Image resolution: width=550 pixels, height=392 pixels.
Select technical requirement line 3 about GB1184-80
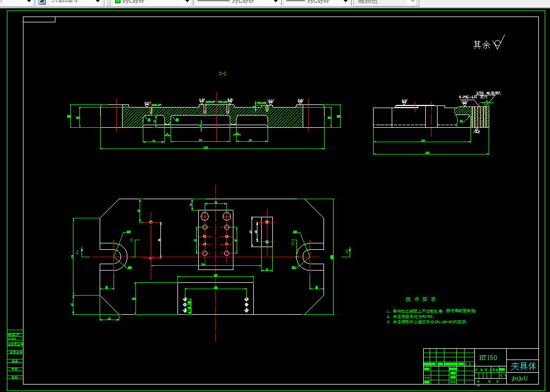[x=427, y=322]
